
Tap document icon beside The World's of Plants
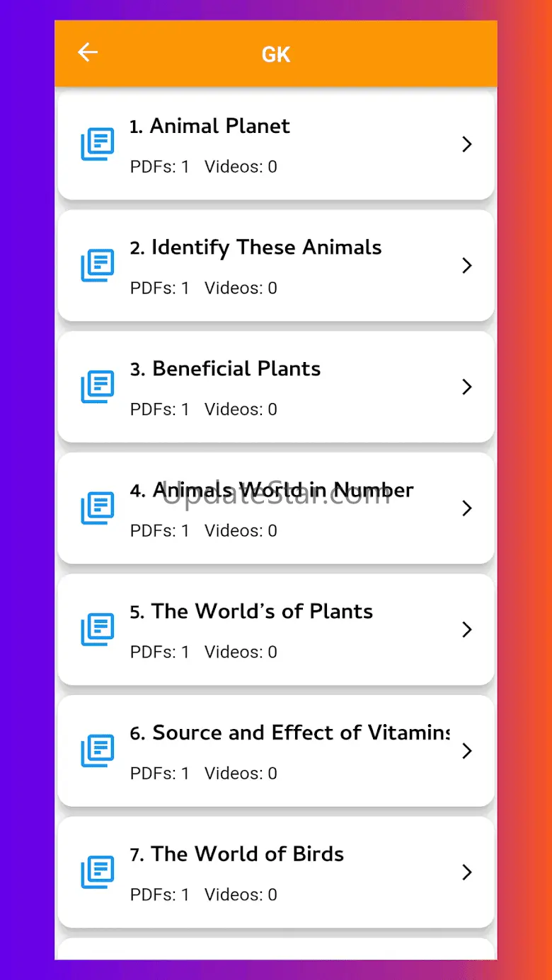97,629
